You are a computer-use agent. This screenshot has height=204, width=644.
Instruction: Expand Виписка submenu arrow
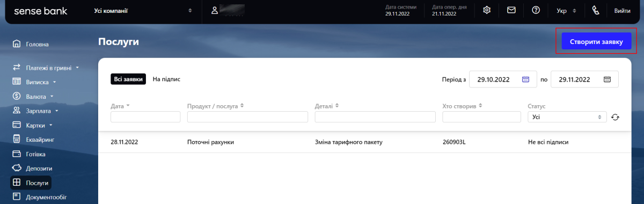55,83
